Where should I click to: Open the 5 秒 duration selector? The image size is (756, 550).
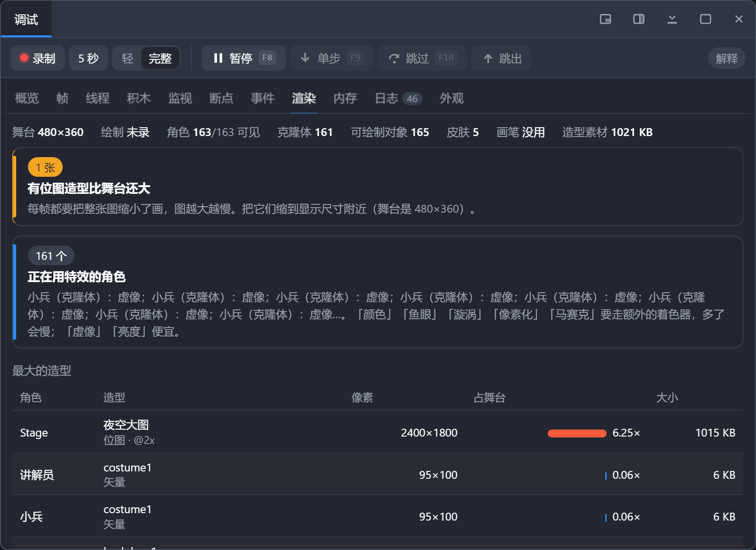[x=88, y=58]
